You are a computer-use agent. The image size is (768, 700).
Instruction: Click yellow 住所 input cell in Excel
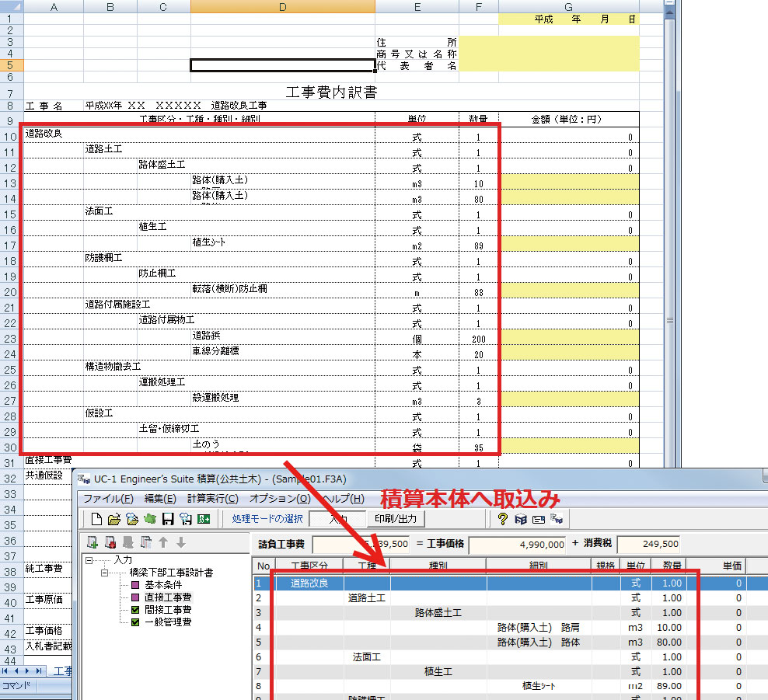[549, 42]
